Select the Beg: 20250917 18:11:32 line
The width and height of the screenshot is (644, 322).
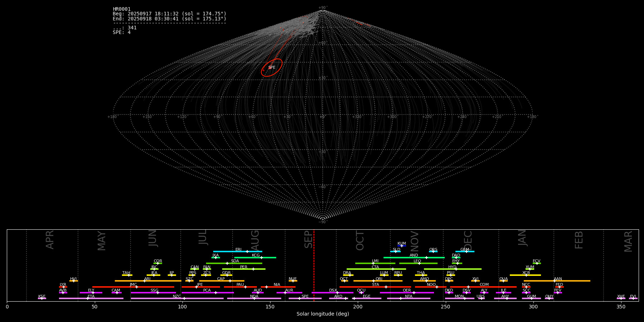pyautogui.click(x=170, y=14)
